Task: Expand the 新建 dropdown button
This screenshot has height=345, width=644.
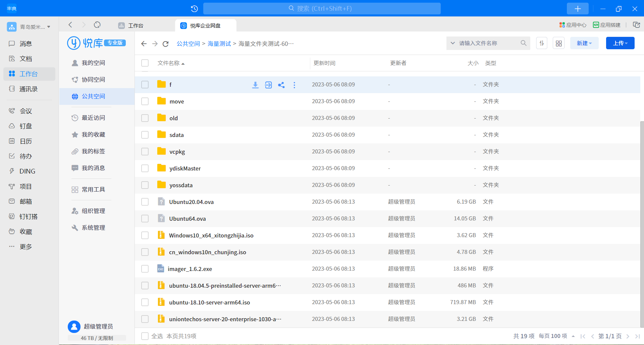Action: [584, 44]
